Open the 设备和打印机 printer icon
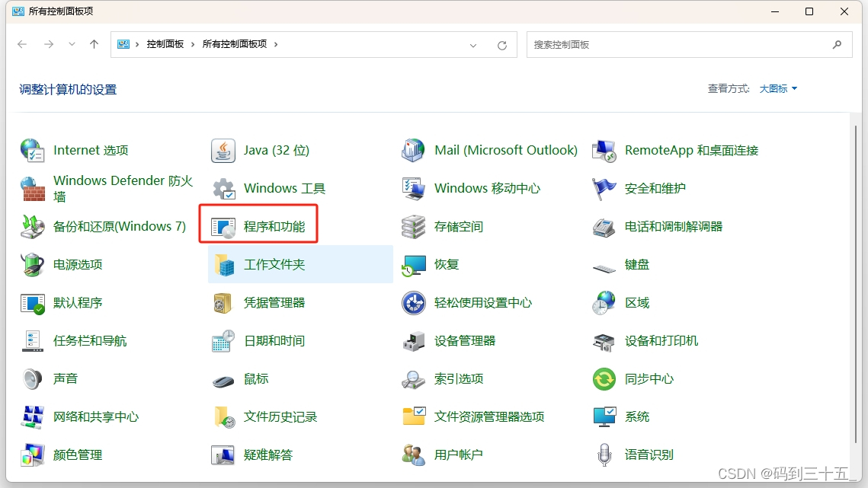Viewport: 868px width, 488px height. [604, 341]
